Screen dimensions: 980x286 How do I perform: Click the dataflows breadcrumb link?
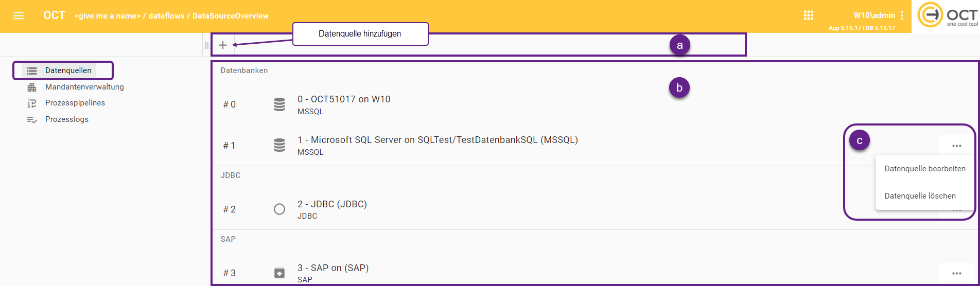click(166, 16)
